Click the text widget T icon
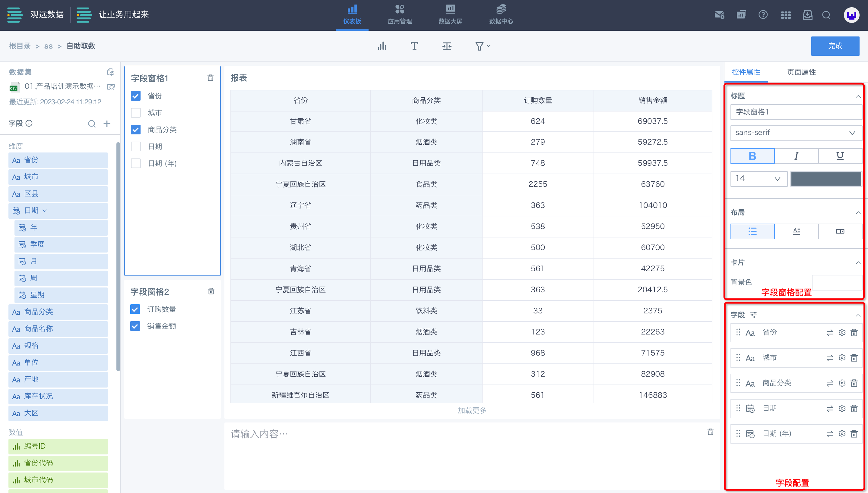 tap(414, 46)
